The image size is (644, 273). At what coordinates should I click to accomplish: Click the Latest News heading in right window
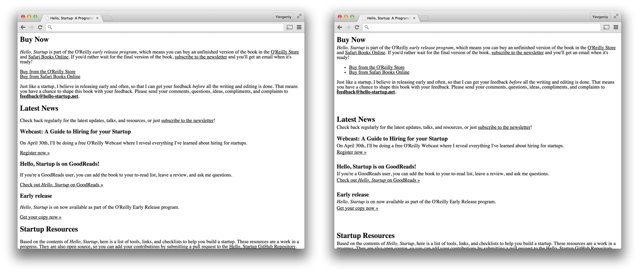pos(356,119)
